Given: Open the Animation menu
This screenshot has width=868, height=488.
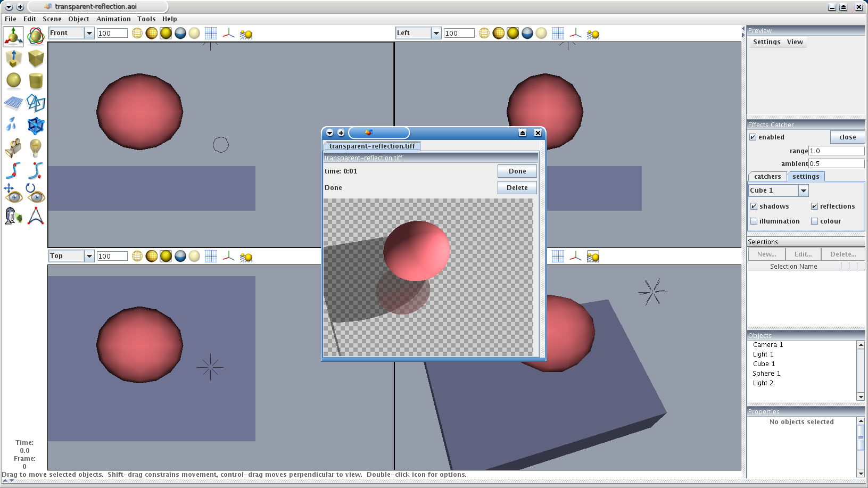Looking at the screenshot, I should click(113, 19).
